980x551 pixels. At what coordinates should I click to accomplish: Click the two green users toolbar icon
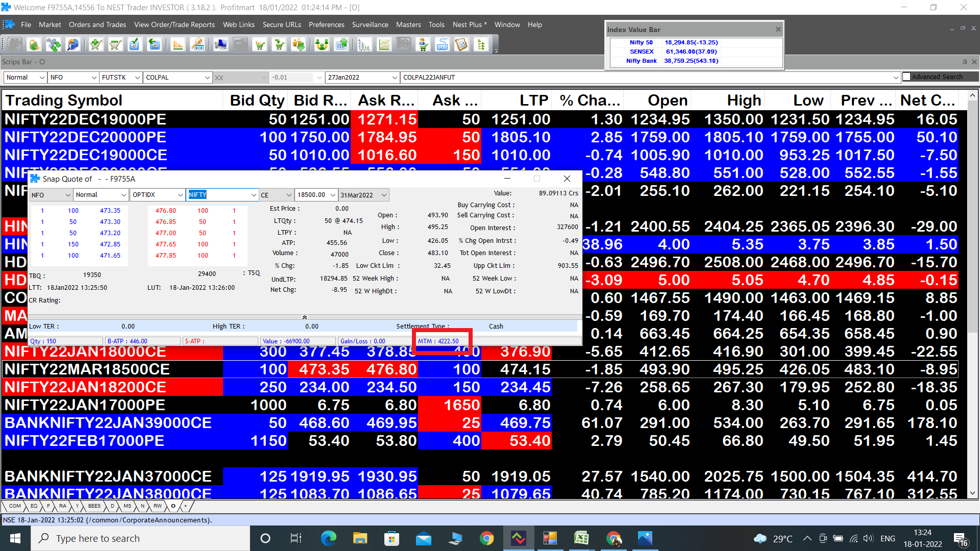(322, 45)
